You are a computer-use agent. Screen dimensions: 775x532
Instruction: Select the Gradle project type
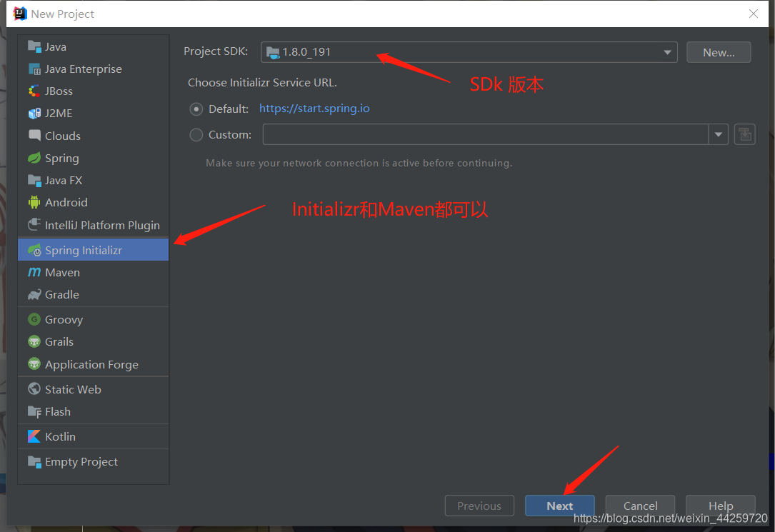click(x=62, y=294)
